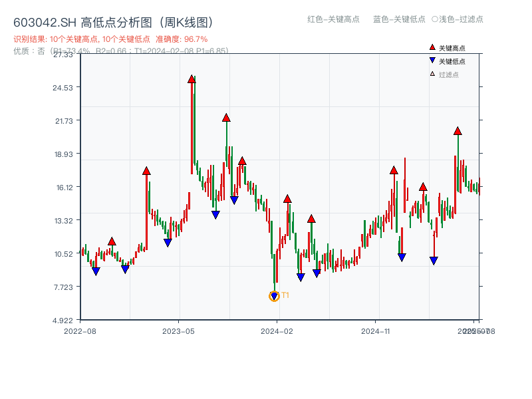Image resolution: width=532 pixels, height=399 pixels.
Task: Select the chart title 603042.SH 高低点分析图
Action: tap(113, 21)
